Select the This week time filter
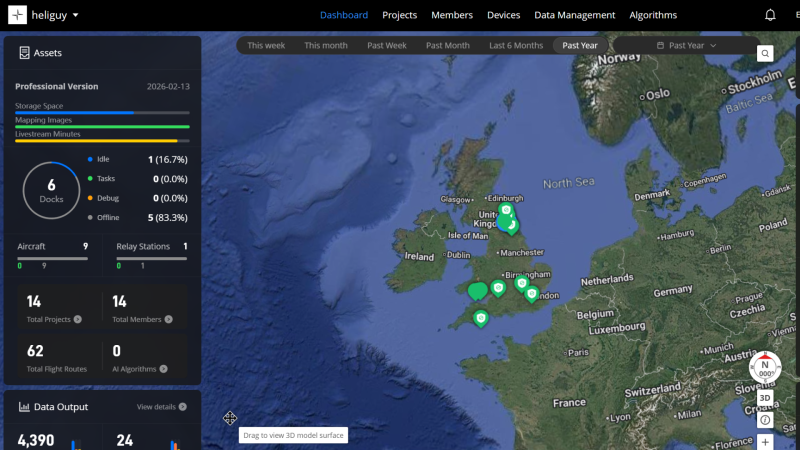Viewport: 800px width, 450px height. 266,45
